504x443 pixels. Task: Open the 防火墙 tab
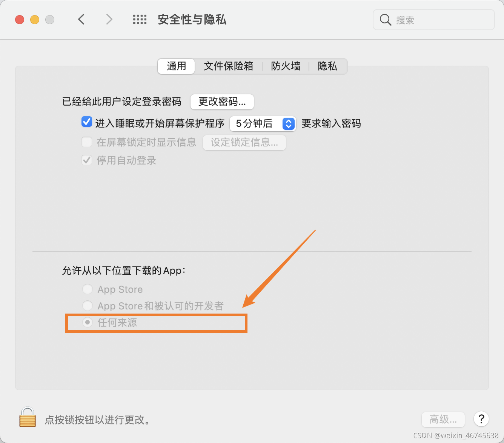pyautogui.click(x=286, y=66)
